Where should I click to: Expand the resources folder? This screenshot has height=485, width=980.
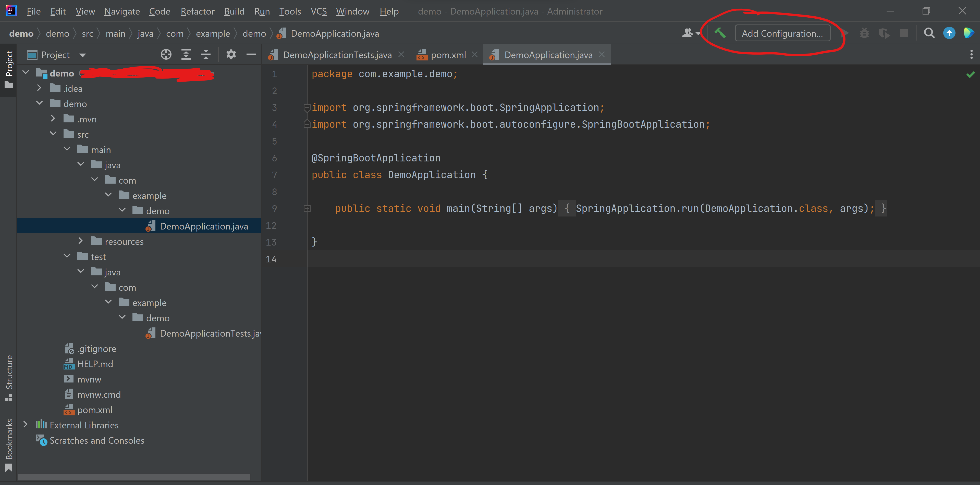tap(80, 241)
